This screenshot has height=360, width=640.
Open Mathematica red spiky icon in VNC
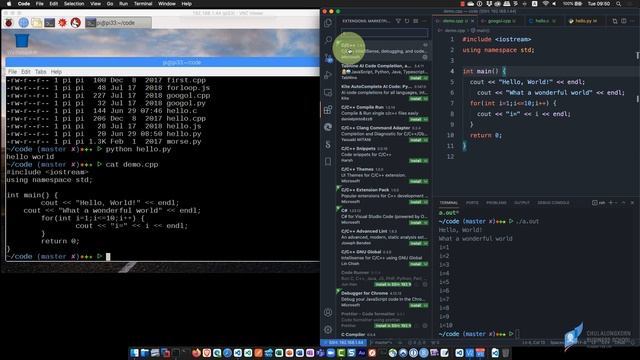[62, 23]
